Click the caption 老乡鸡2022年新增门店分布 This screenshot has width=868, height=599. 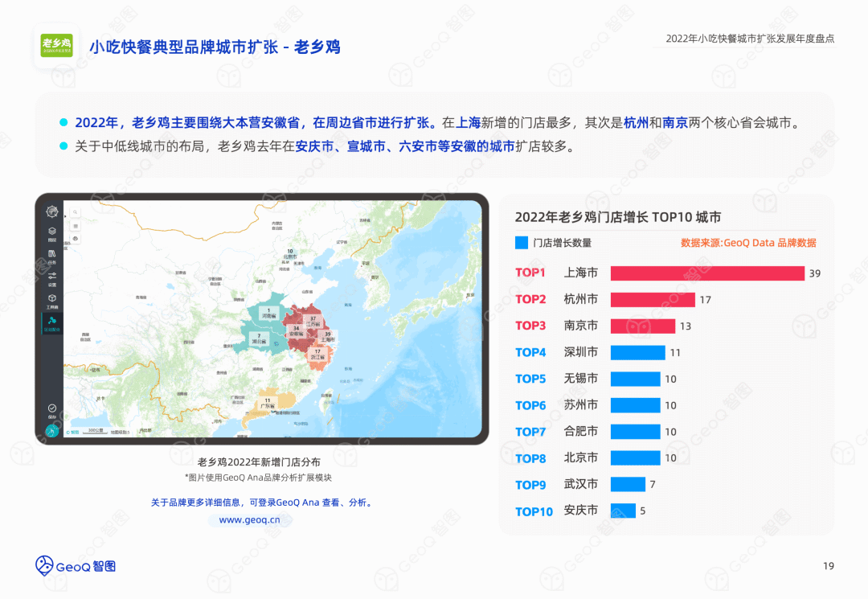tap(259, 462)
